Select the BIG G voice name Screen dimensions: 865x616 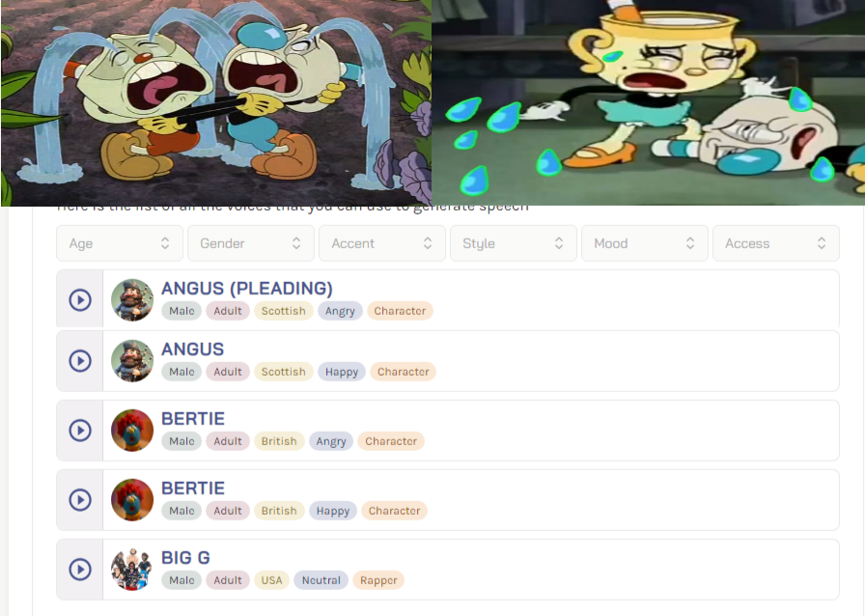[185, 557]
